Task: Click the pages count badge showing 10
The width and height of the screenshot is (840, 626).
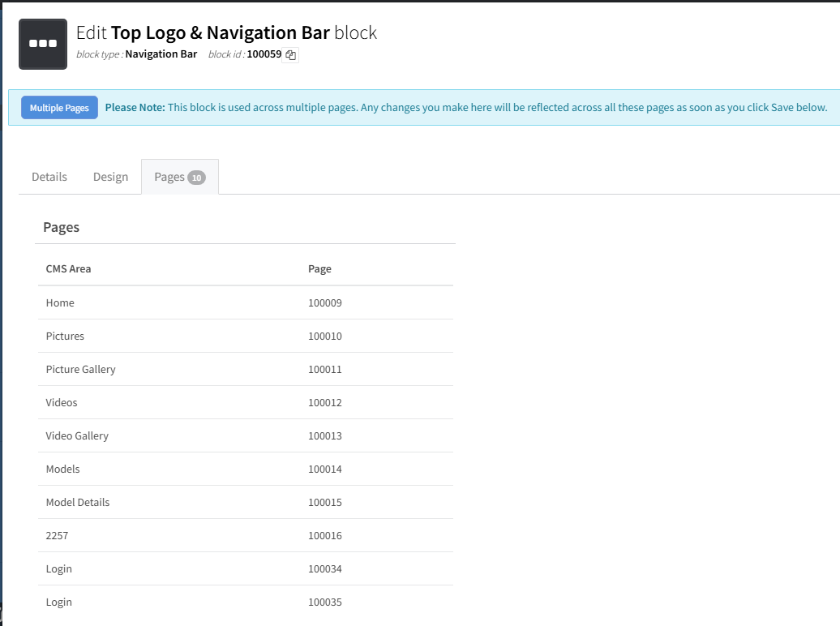Action: 196,178
